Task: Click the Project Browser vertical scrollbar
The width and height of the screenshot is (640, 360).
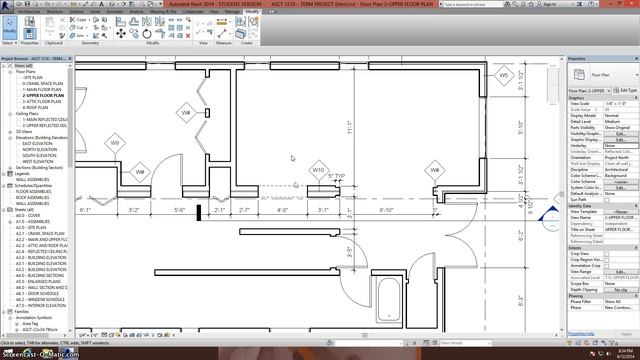Action: (71, 197)
